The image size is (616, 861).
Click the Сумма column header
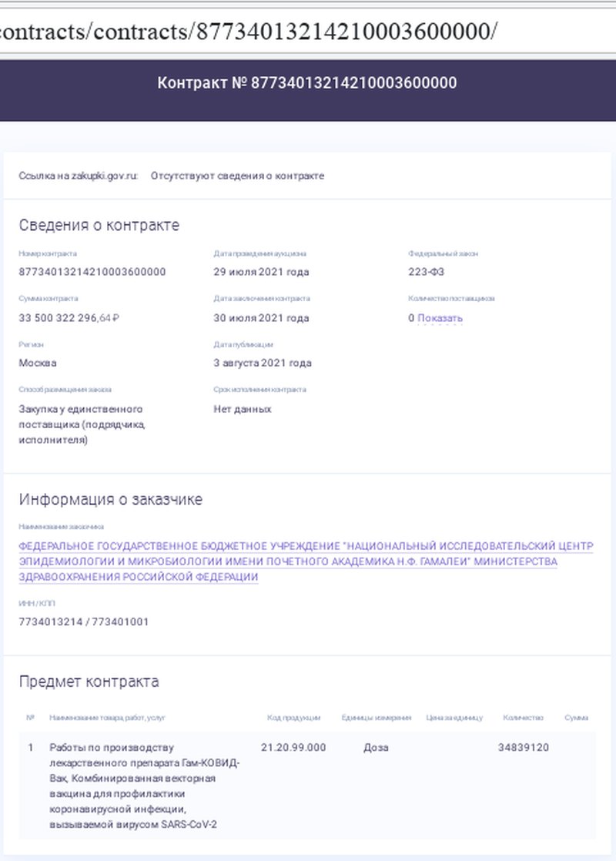coord(576,718)
